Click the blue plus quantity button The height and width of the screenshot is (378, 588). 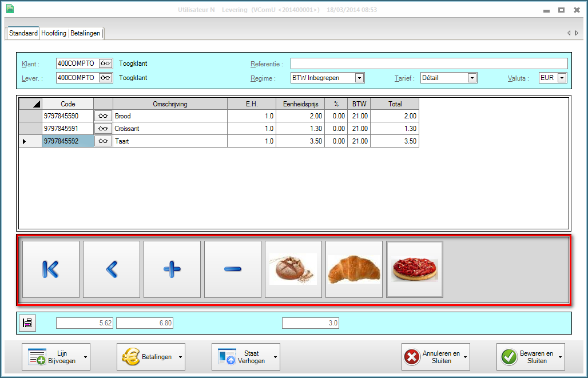point(172,269)
